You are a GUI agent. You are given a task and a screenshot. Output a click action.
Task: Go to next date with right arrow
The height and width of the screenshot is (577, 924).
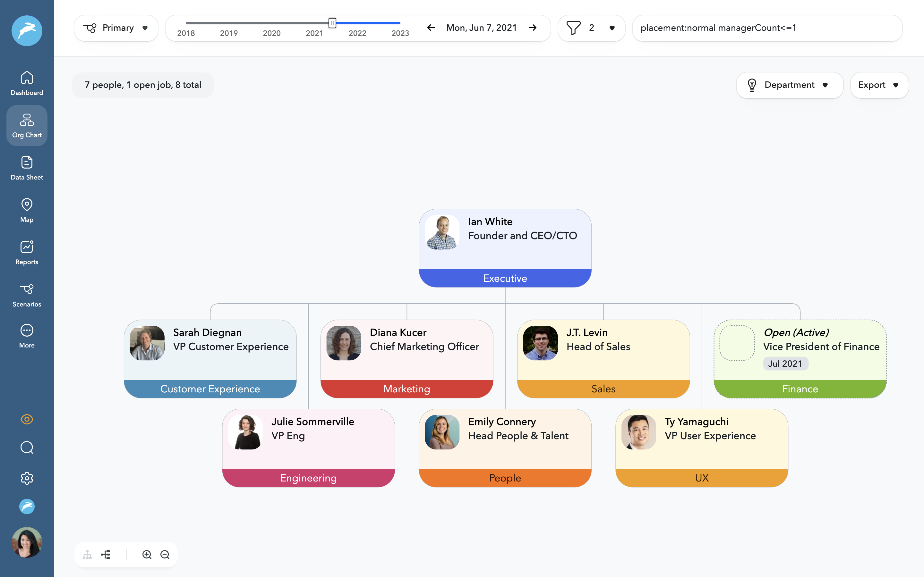pyautogui.click(x=533, y=28)
